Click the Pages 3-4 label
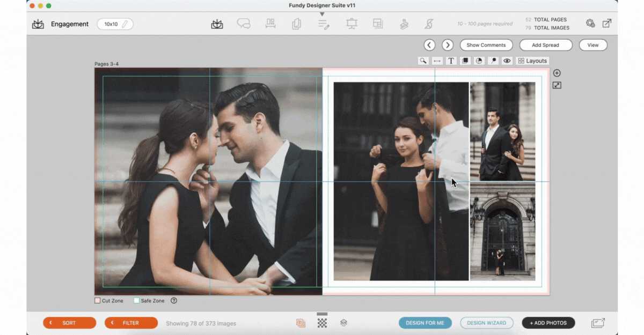 [x=107, y=64]
